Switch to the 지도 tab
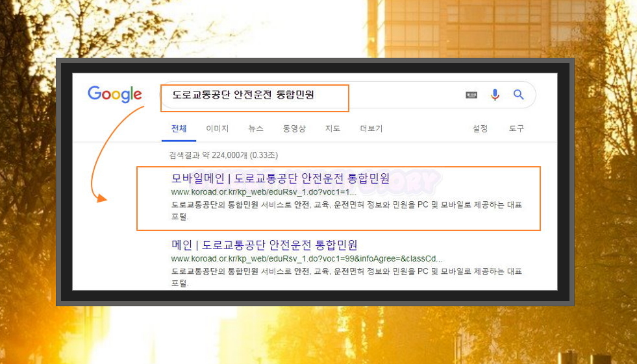Screen dimensions: 637x364 pos(332,128)
